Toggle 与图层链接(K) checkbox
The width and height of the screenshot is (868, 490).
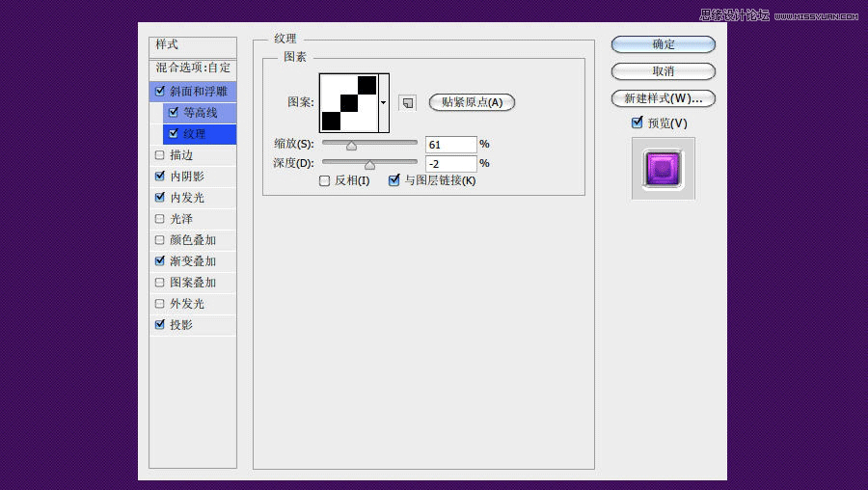(x=394, y=180)
